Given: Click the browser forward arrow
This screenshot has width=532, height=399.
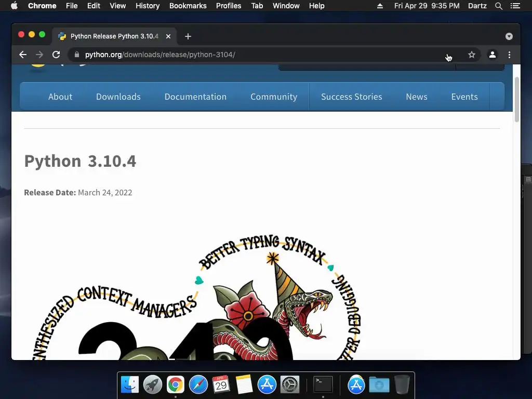Looking at the screenshot, I should click(x=39, y=55).
